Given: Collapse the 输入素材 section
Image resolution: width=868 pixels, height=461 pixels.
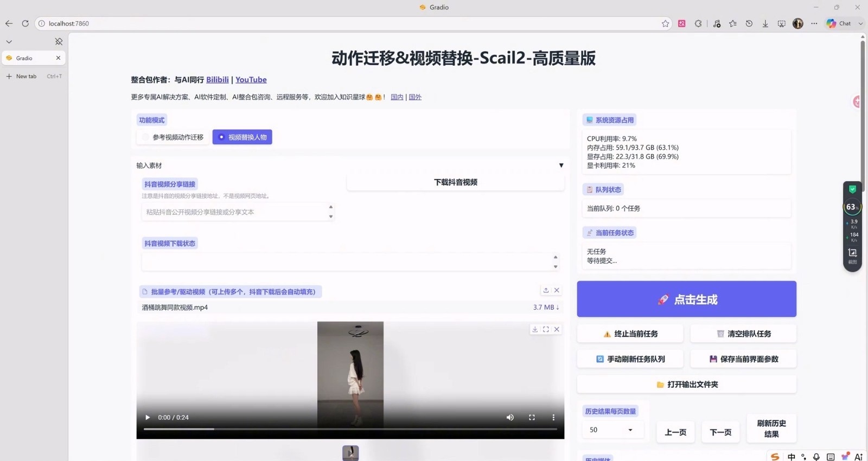Looking at the screenshot, I should coord(561,165).
